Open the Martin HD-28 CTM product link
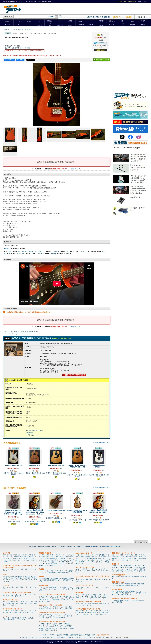Image resolution: width=151 pixels, height=644 pixels. (x=56, y=465)
